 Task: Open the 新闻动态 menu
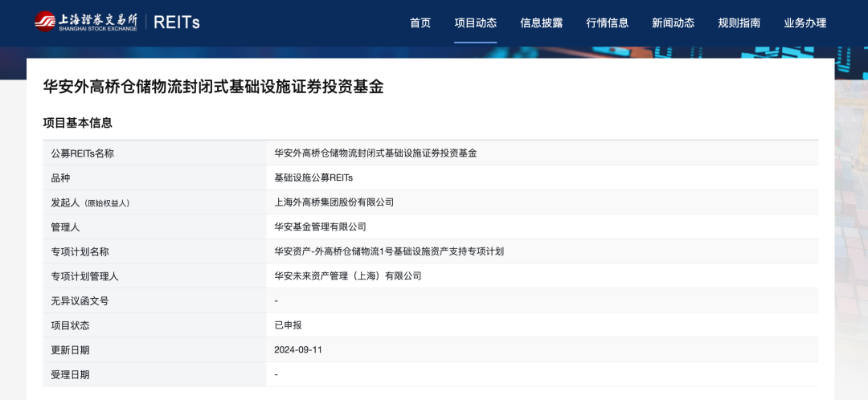[x=674, y=22]
